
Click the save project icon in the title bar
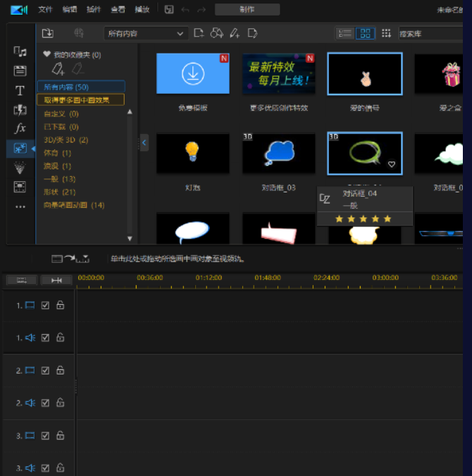click(x=169, y=9)
